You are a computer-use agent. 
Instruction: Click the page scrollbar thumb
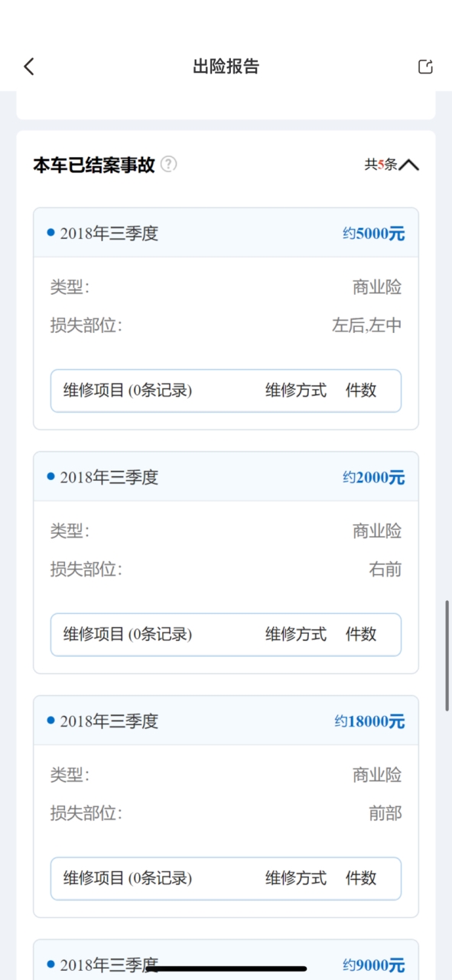point(447,656)
